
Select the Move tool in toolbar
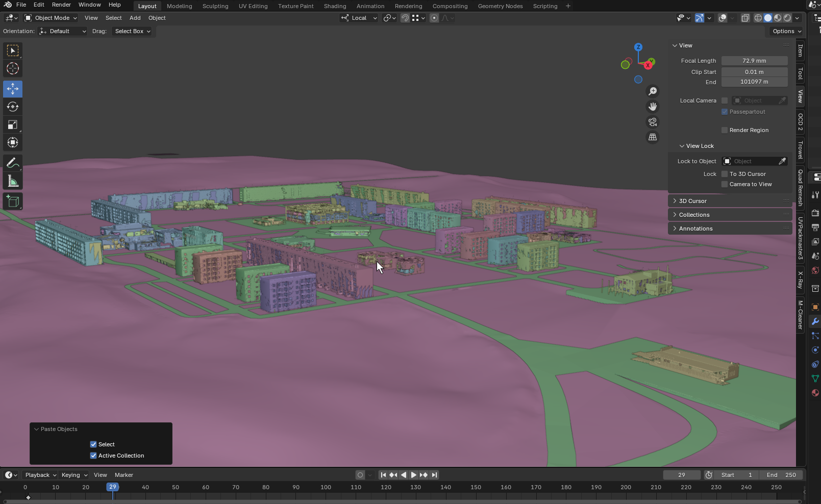click(13, 89)
